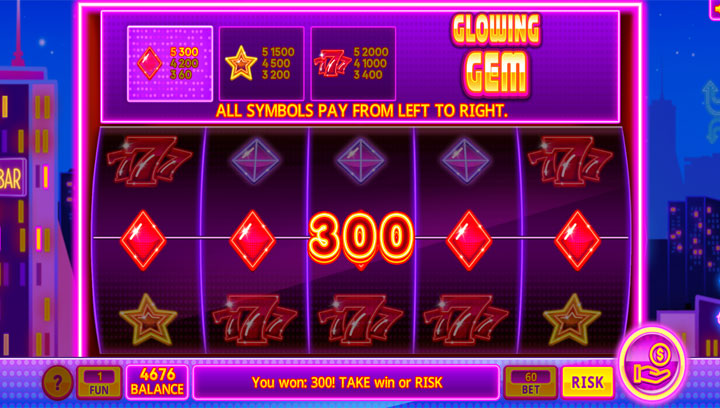Screen dimensions: 720x408
Task: Change the 60 BET amount
Action: (x=530, y=382)
